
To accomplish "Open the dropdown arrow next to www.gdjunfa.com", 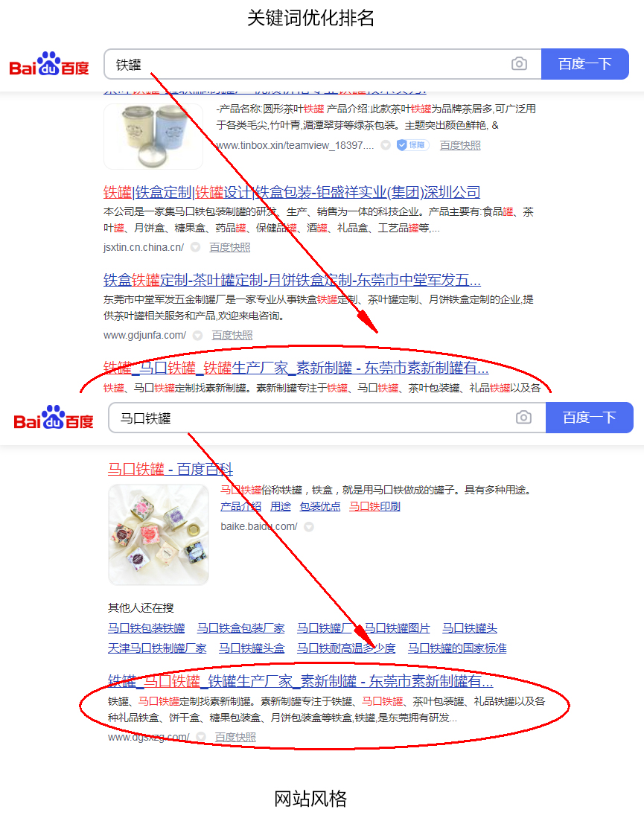I will pos(198,336).
